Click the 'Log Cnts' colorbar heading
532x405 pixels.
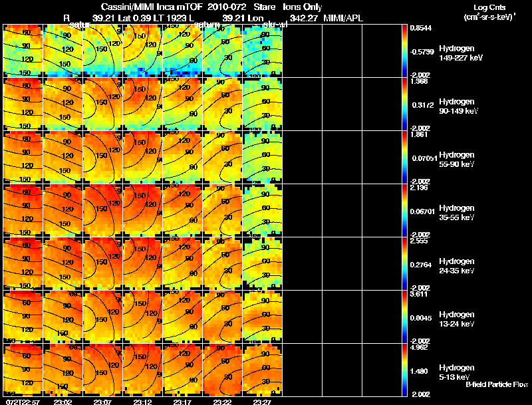click(489, 7)
